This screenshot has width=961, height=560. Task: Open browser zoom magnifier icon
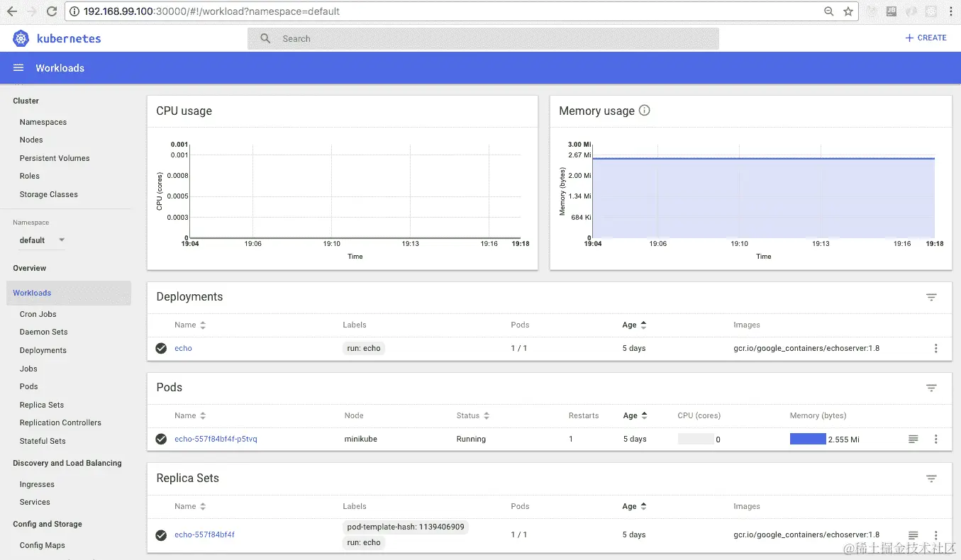pos(828,11)
